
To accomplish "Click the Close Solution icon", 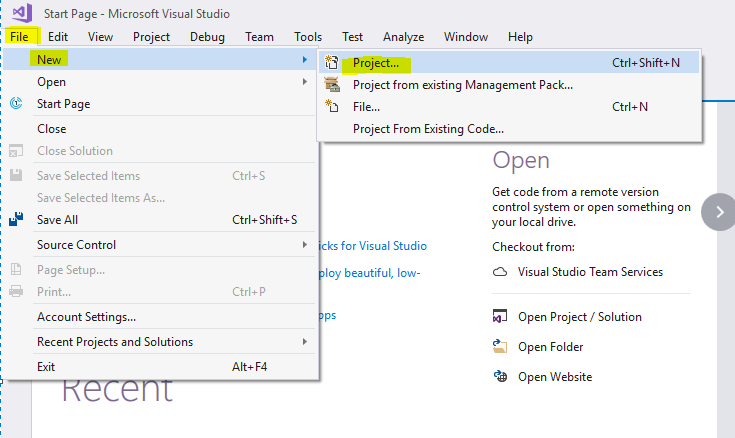I will pos(16,151).
